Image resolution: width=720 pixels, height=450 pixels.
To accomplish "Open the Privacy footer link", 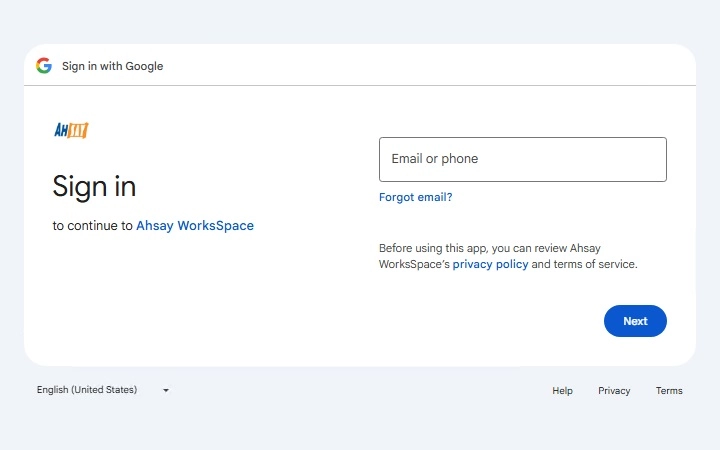I will pos(614,391).
